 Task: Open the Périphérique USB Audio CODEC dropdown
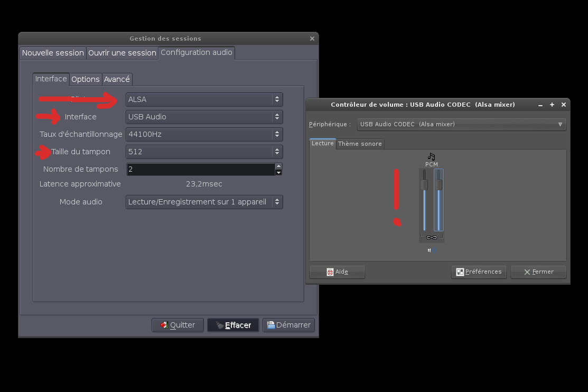pyautogui.click(x=461, y=124)
